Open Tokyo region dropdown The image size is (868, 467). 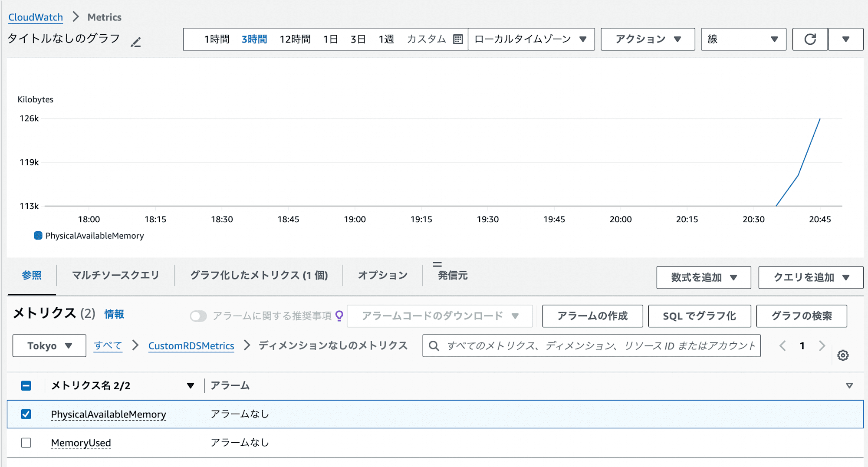pos(49,345)
